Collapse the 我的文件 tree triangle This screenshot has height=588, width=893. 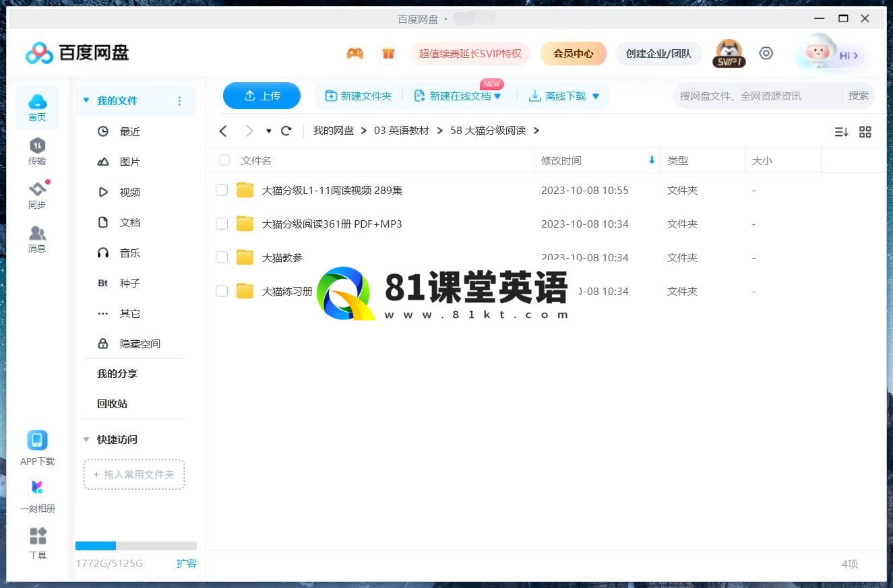(x=86, y=100)
